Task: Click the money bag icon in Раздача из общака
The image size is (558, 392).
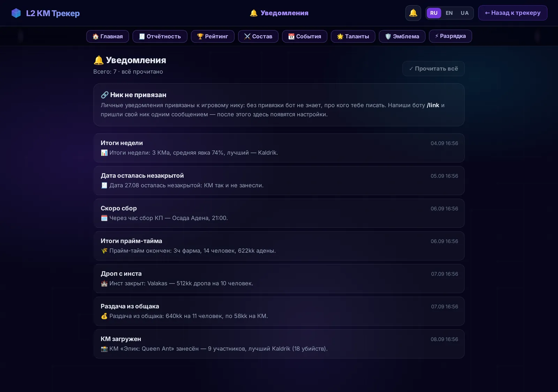Action: (x=104, y=316)
